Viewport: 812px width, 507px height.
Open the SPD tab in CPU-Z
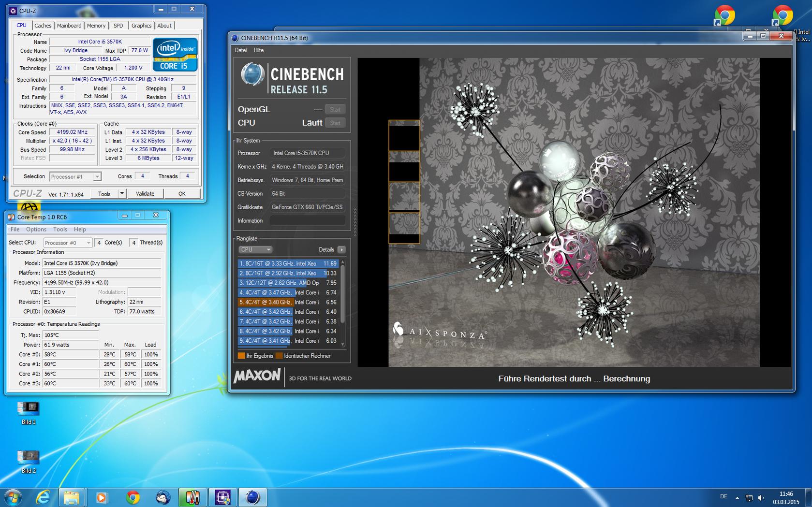tap(118, 26)
